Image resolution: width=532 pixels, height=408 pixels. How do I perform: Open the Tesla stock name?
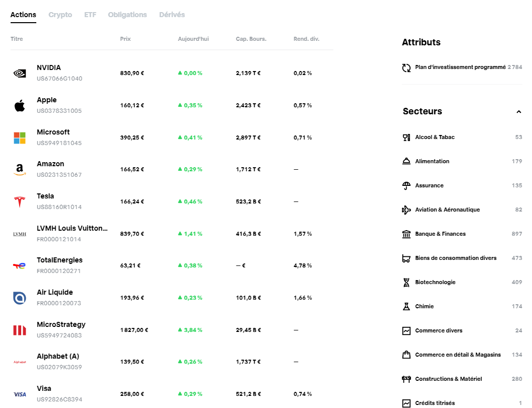click(45, 196)
